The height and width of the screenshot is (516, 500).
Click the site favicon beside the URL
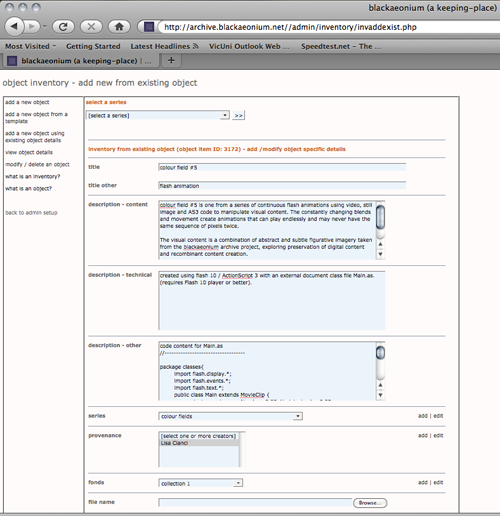[149, 27]
